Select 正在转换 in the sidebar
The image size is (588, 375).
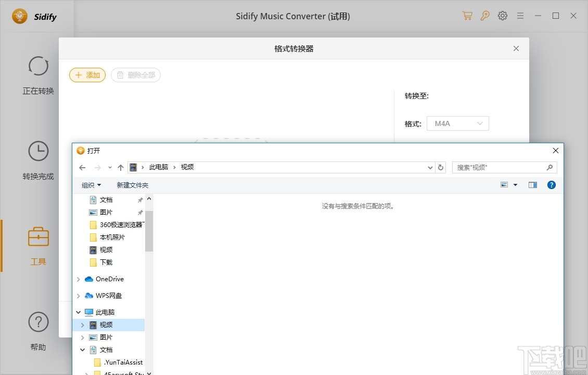38,75
